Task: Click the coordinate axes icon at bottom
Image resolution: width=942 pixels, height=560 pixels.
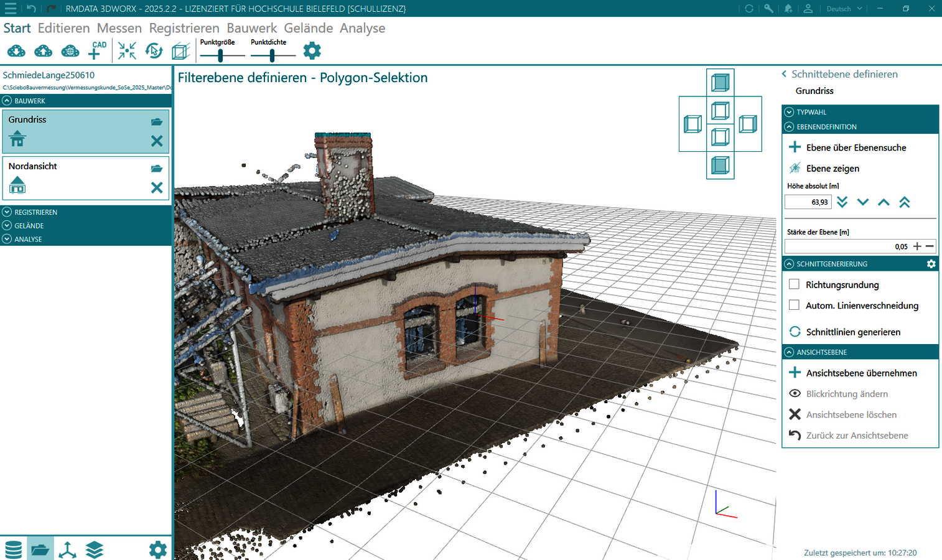Action: 67,549
